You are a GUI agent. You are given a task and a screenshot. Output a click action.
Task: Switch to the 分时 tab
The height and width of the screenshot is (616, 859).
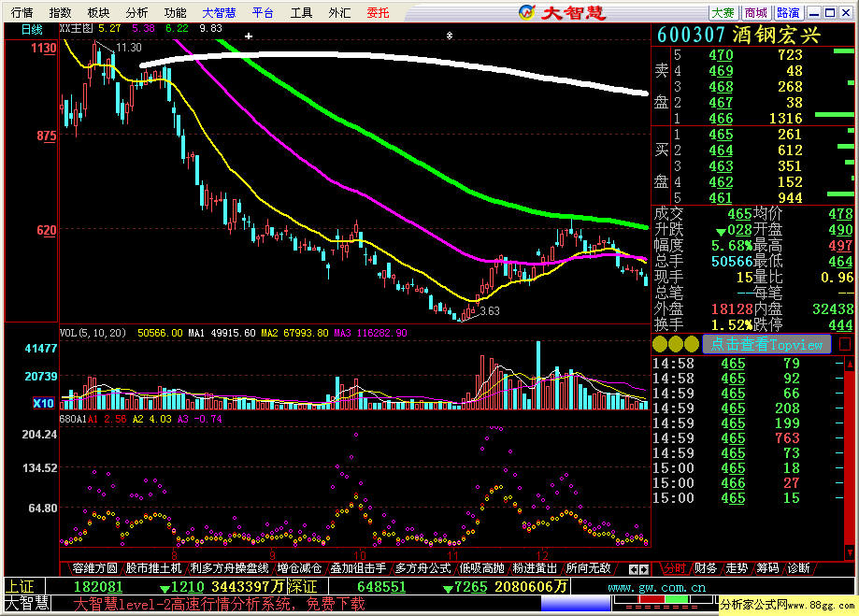click(x=675, y=568)
